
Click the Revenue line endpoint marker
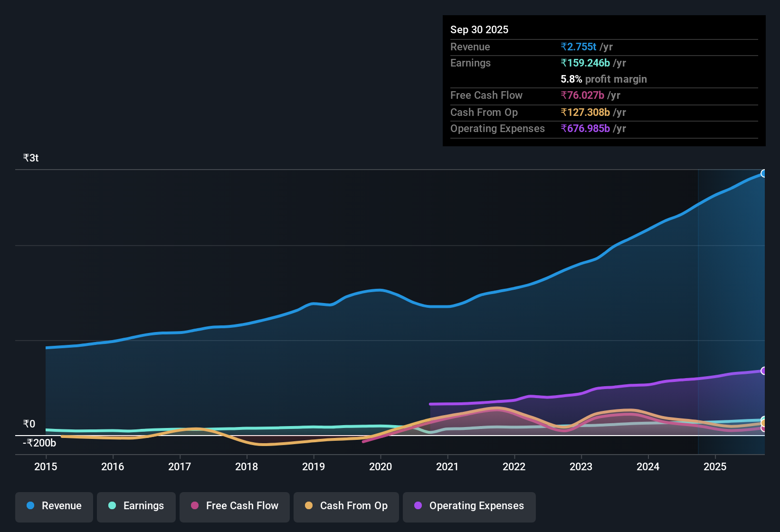(764, 173)
